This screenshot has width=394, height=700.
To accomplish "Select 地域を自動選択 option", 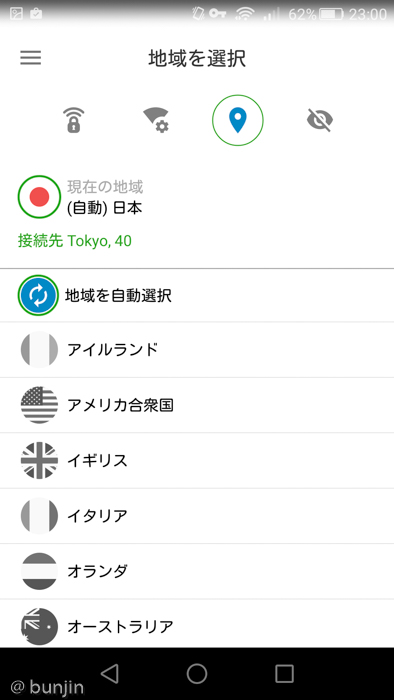I will pyautogui.click(x=197, y=295).
